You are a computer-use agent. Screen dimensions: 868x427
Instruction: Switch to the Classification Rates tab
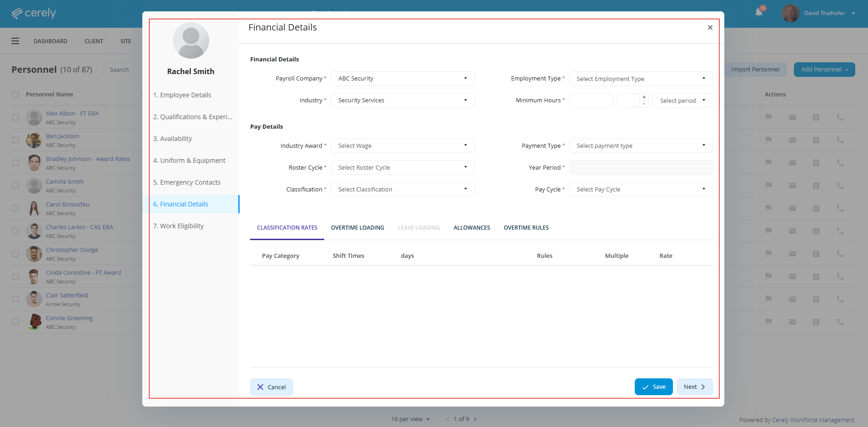point(287,228)
